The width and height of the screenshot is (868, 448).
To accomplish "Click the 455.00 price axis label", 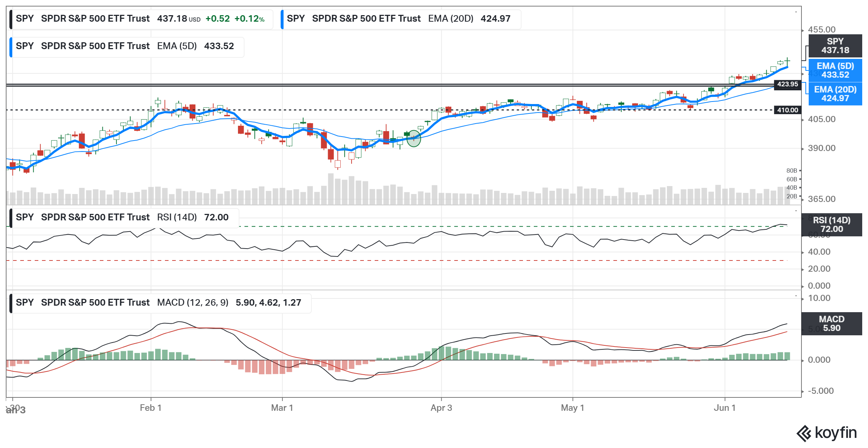I will click(821, 30).
